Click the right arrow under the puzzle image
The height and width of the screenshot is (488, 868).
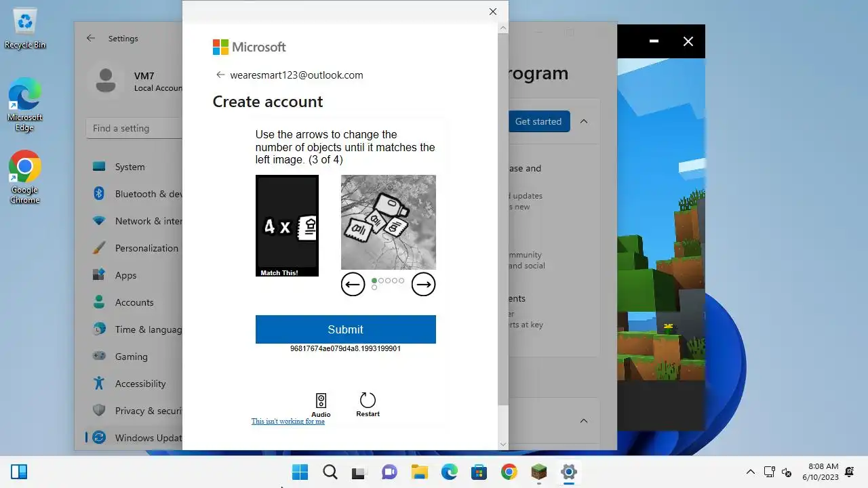(x=423, y=285)
